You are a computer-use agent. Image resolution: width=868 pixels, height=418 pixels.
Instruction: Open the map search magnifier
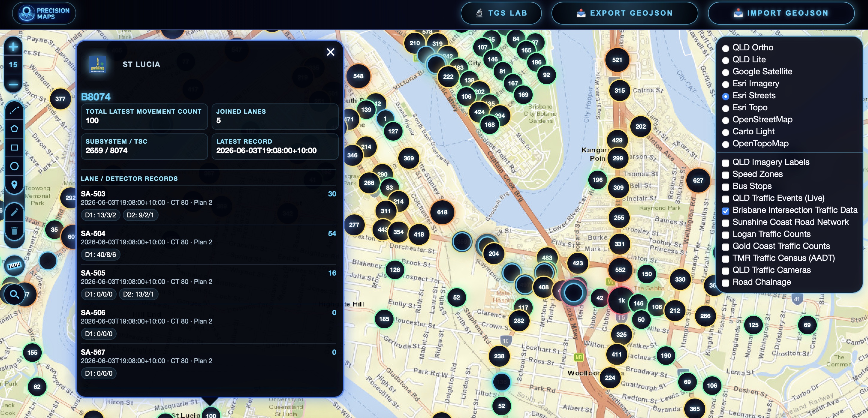[x=14, y=295]
